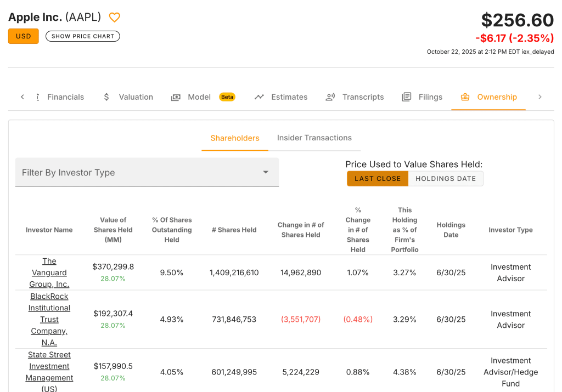Screen dimensions: 562x392
Task: Click the 1,409,216,610 shares held cell
Action: 234,272
